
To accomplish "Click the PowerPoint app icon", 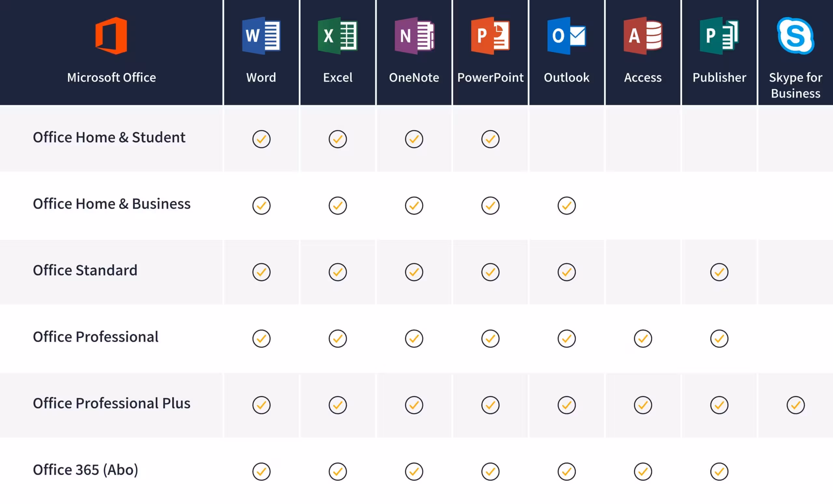I will pos(490,35).
